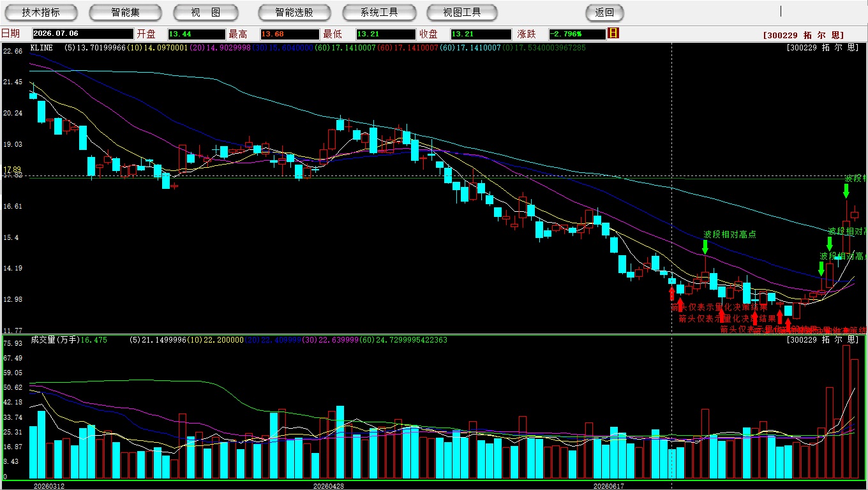Click the 成交量(万手) volume panel label
The height and width of the screenshot is (490, 868).
(54, 340)
